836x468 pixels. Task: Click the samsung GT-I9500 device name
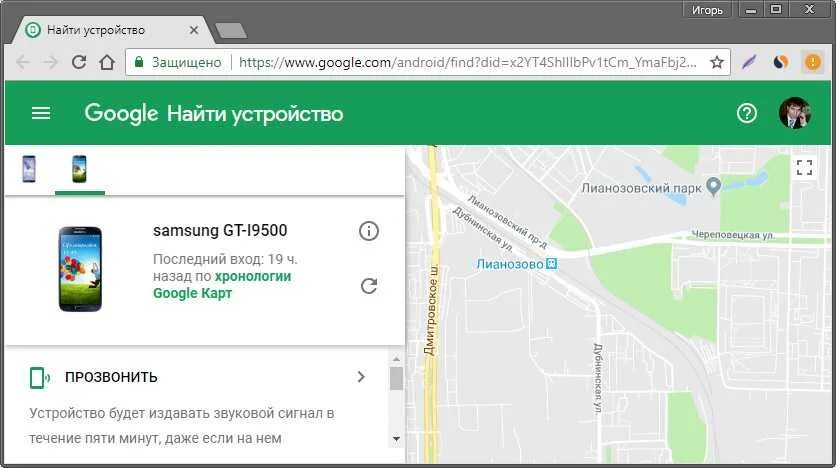coord(220,230)
